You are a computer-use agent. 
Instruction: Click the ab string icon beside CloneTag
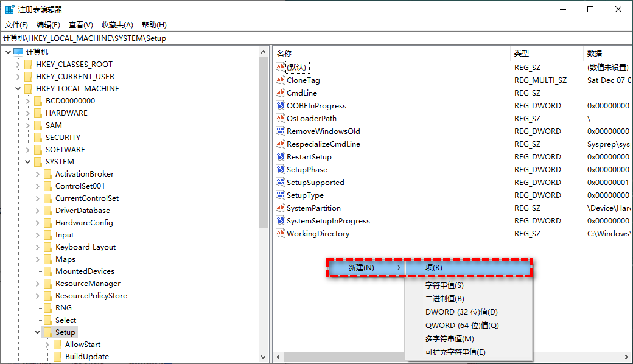tap(281, 80)
